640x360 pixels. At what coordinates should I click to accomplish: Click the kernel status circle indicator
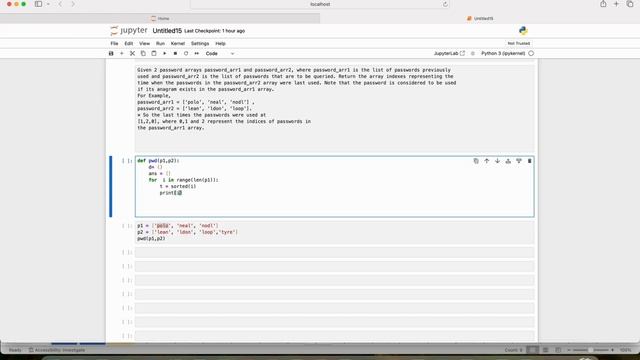coord(531,53)
